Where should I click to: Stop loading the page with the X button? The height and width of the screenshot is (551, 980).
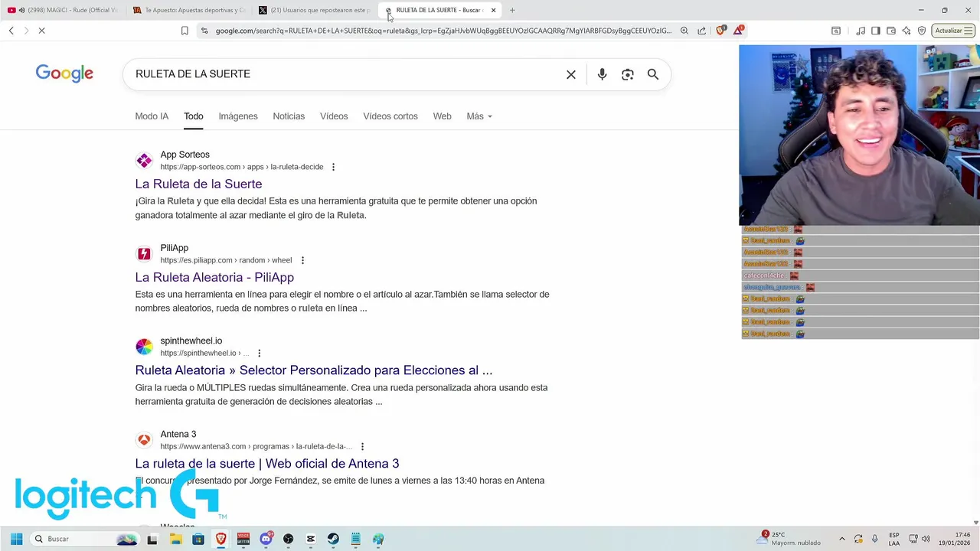click(42, 31)
